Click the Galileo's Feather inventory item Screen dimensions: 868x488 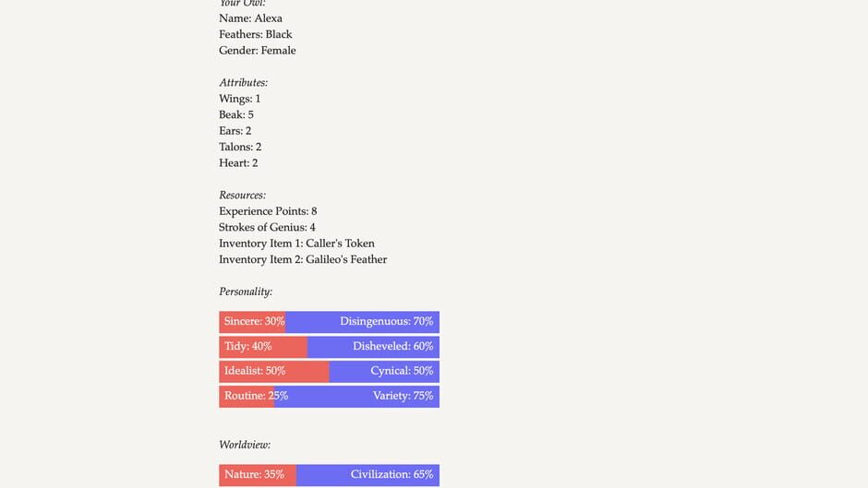coord(303,260)
